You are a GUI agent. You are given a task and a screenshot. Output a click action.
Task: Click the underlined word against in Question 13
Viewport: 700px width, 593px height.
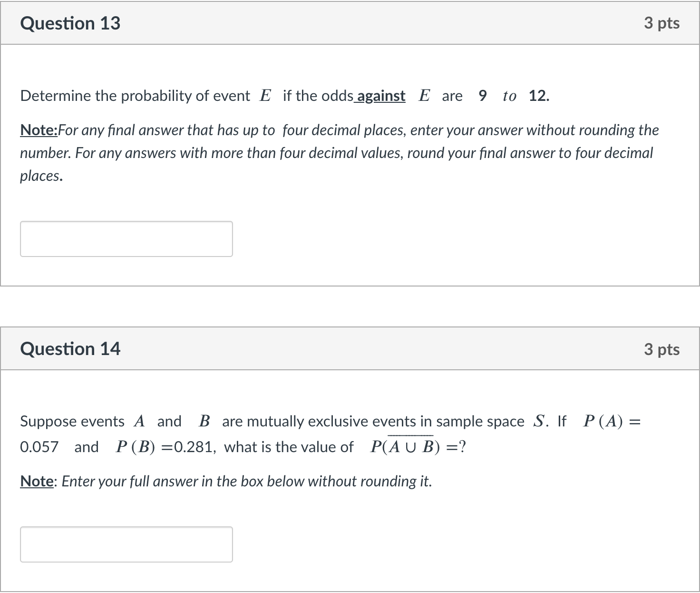[x=380, y=96]
